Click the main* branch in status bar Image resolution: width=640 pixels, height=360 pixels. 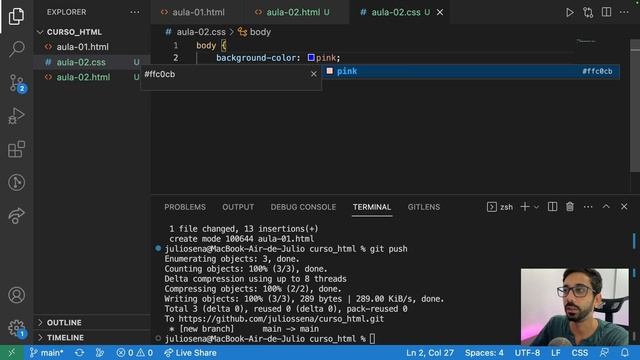click(47, 353)
